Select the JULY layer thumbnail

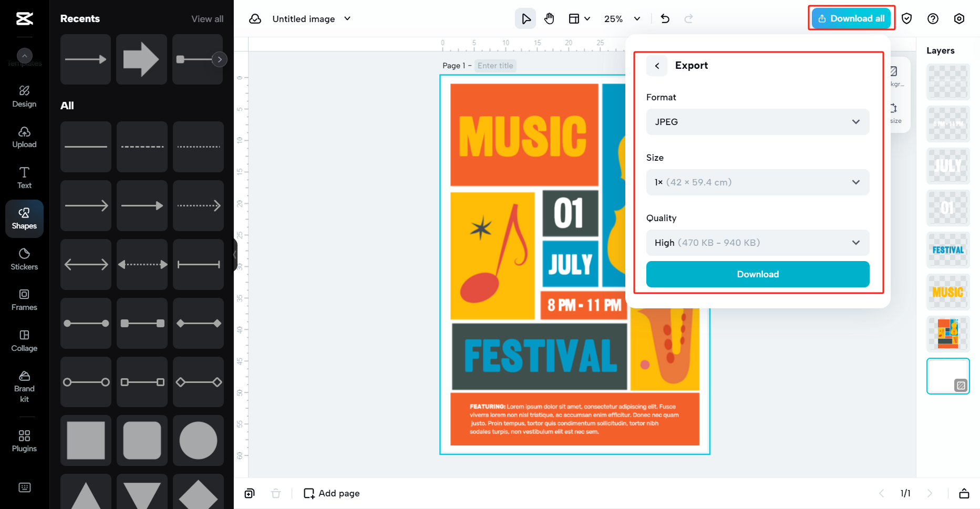pos(948,166)
